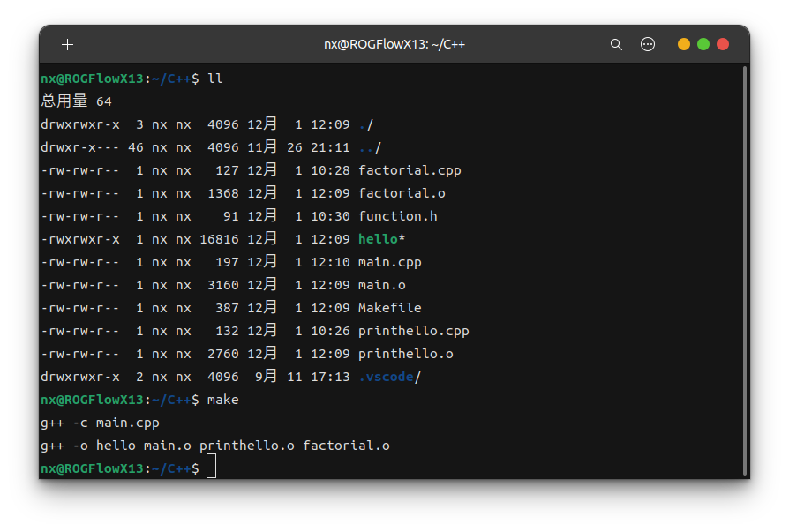This screenshot has height=532, width=789.
Task: Click the factorial.cpp filename in the listing
Action: (410, 170)
